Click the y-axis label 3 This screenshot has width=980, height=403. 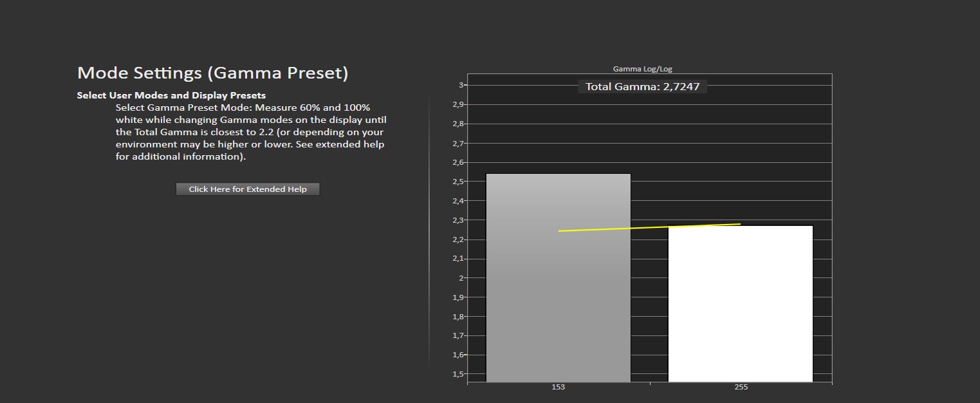(461, 85)
